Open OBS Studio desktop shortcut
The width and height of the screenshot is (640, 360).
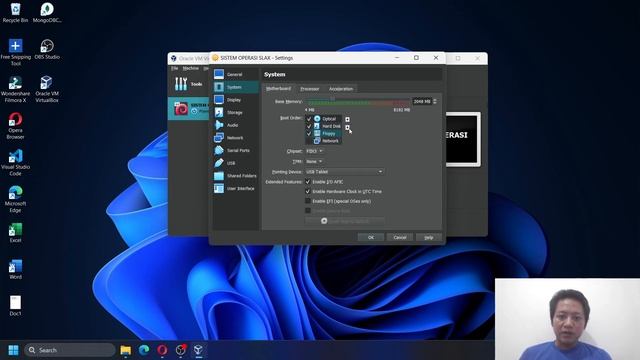[x=47, y=49]
